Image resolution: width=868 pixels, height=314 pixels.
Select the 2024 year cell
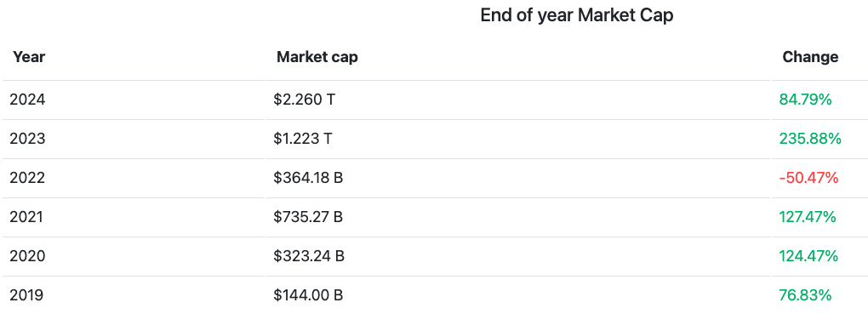coord(28,100)
